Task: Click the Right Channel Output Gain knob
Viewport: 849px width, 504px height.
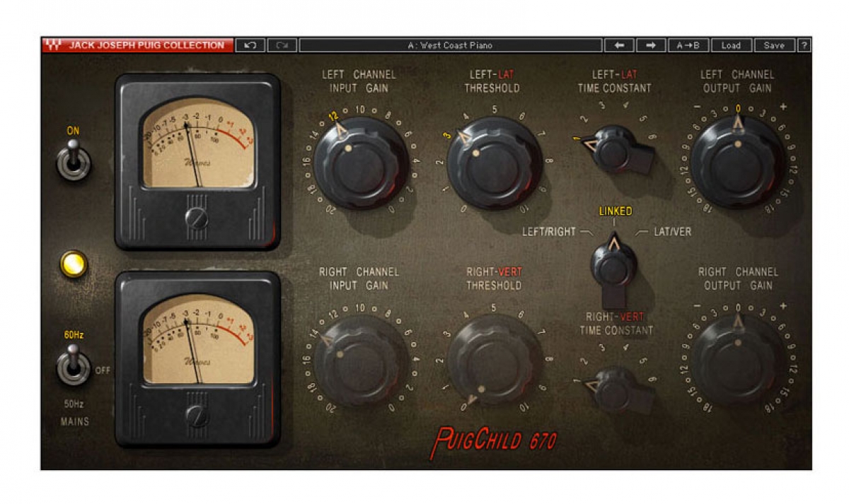Action: (738, 361)
